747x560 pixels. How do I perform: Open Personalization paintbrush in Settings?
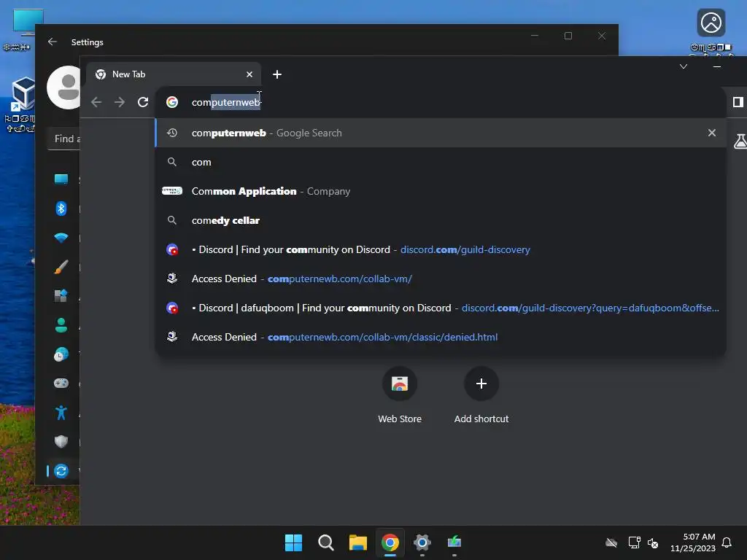[61, 267]
